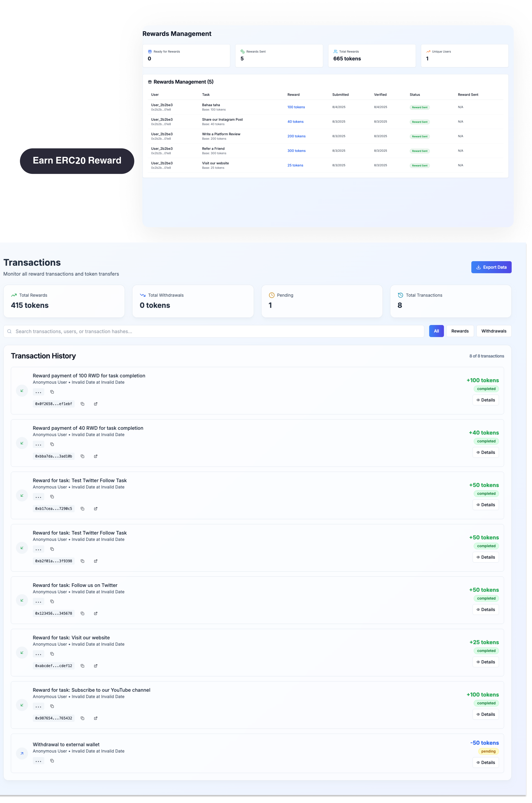Click the 665 tokens total value
Viewport: 532px width, 803px height.
pos(347,59)
